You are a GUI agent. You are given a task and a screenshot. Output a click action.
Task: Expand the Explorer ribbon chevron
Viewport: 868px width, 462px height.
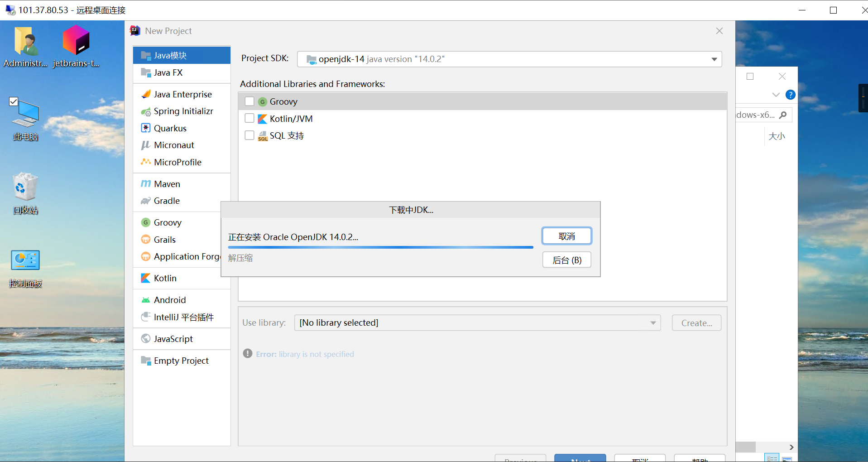point(776,95)
